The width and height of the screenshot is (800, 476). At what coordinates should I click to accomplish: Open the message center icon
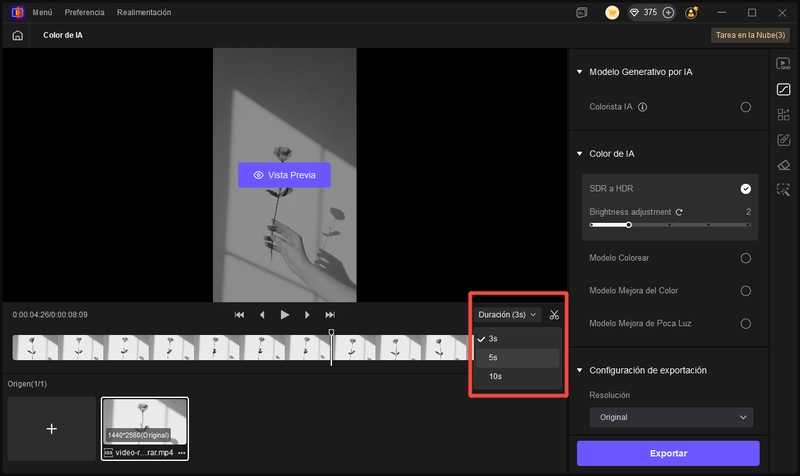[582, 13]
